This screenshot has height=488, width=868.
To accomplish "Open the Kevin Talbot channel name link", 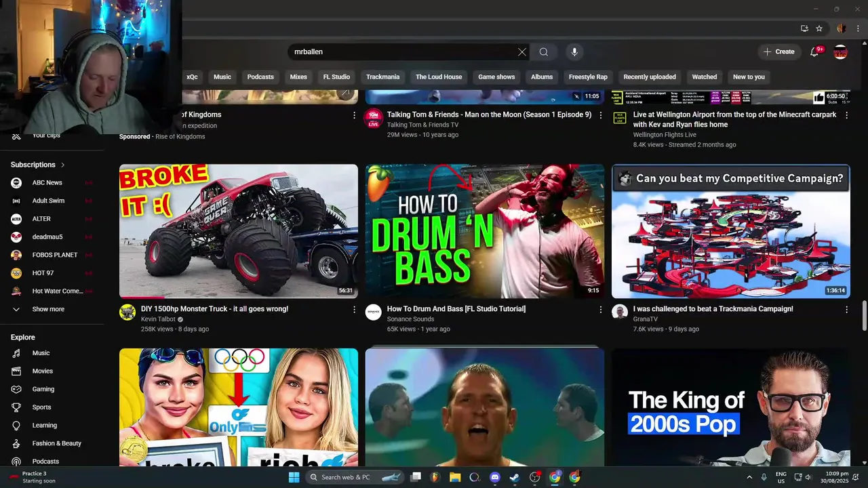I will pos(158,319).
